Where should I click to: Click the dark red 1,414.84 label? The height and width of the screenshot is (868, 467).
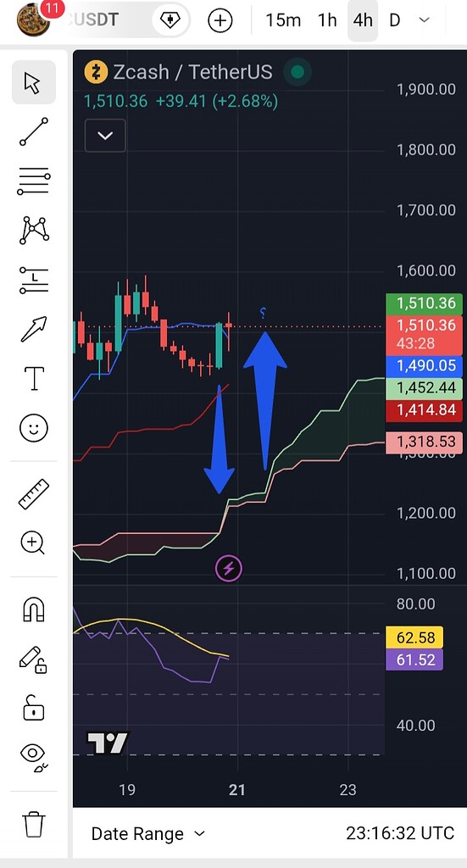pyautogui.click(x=424, y=410)
